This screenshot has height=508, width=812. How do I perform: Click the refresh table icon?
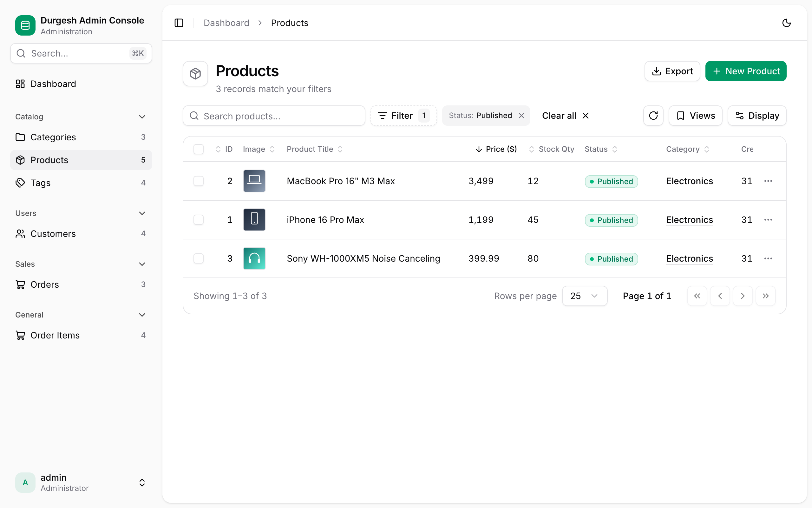(x=653, y=116)
